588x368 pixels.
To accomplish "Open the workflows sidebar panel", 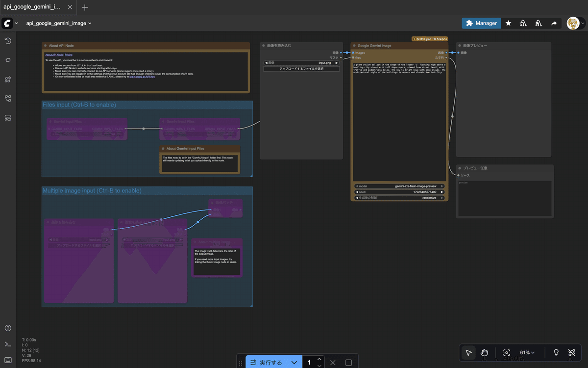I will [x=8, y=98].
